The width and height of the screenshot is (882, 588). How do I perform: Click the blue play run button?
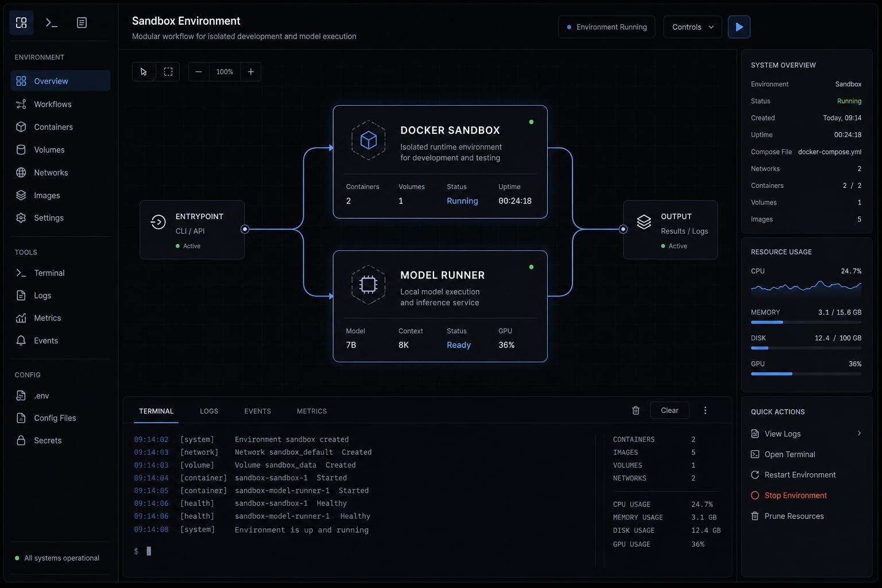tap(739, 27)
